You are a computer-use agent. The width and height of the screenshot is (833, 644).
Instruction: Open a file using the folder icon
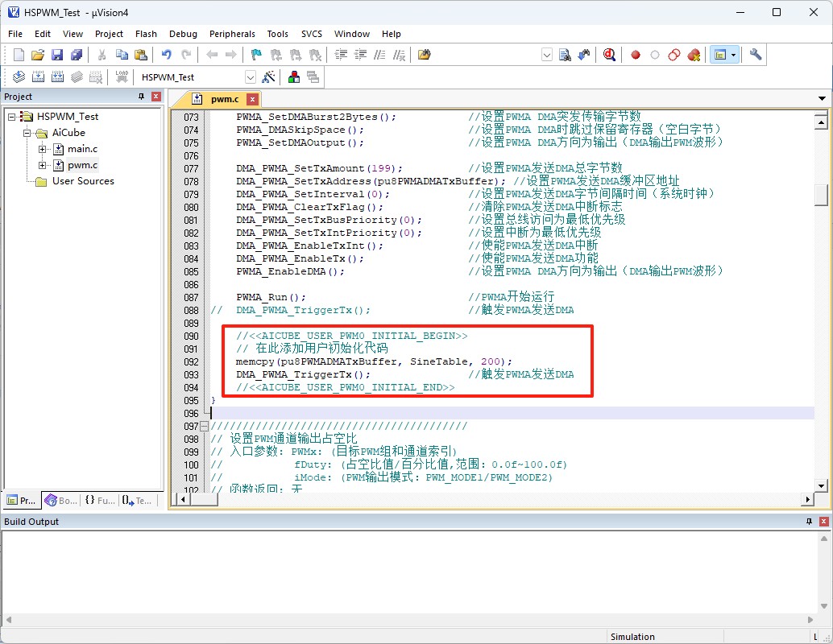tap(38, 55)
